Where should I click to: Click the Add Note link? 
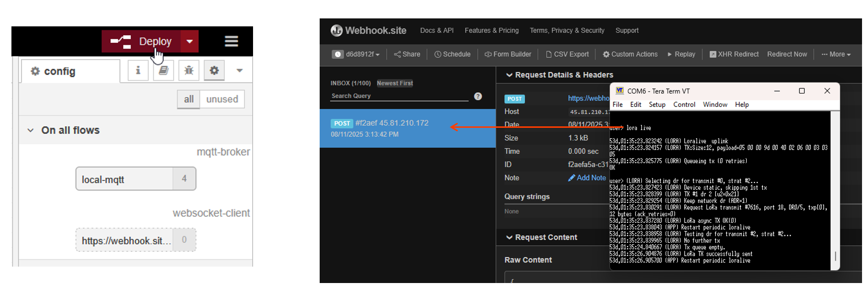(x=587, y=178)
